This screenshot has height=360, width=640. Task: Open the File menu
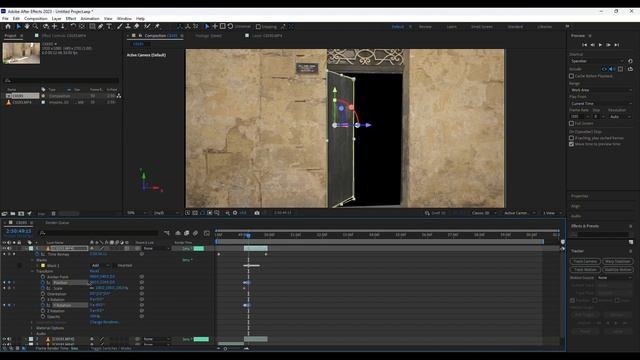point(5,18)
